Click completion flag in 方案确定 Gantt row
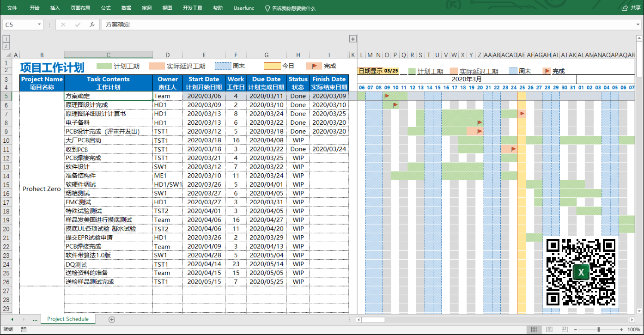644x335 pixels. tap(387, 96)
